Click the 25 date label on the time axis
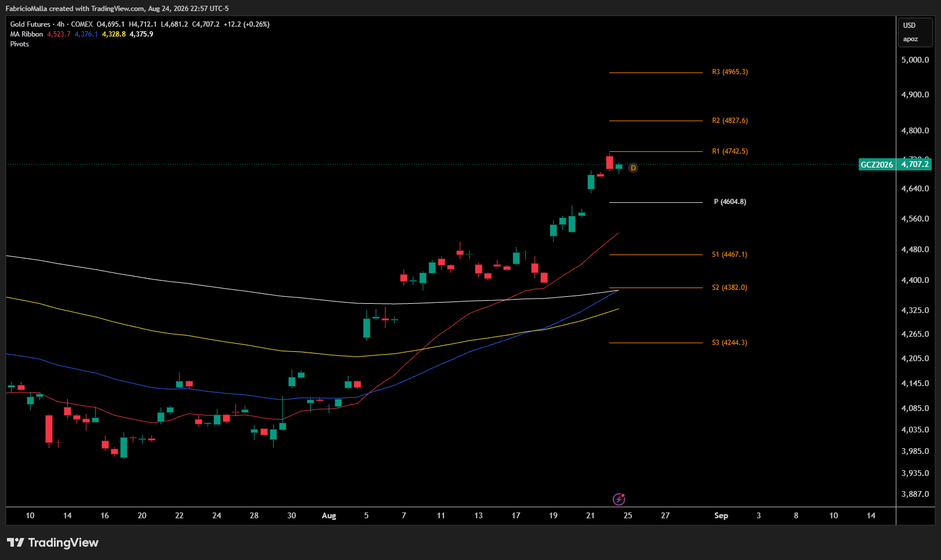 coord(628,515)
